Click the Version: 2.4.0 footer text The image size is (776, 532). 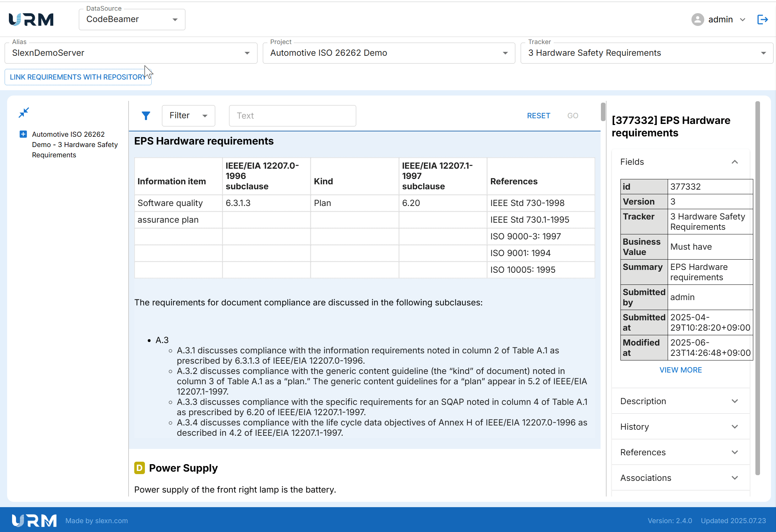pos(670,521)
